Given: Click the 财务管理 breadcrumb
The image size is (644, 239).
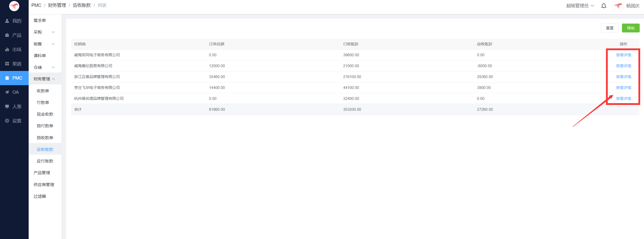Looking at the screenshot, I should pyautogui.click(x=57, y=5).
